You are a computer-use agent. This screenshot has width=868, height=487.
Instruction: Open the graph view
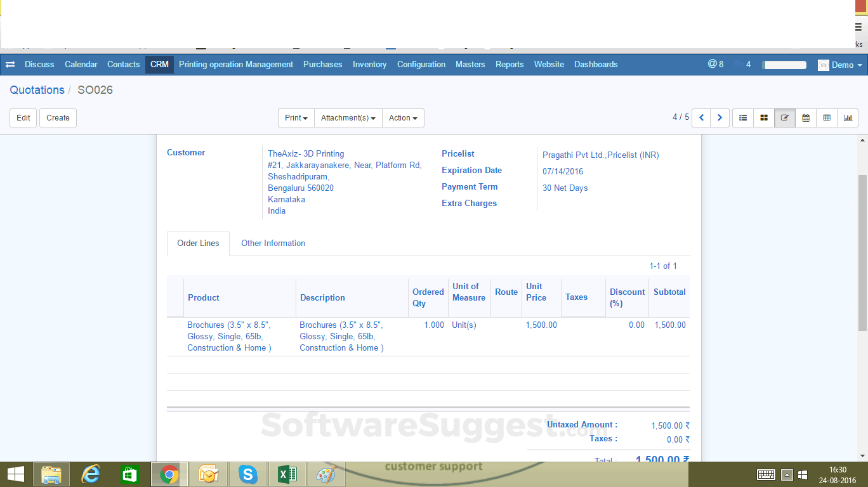pos(848,118)
